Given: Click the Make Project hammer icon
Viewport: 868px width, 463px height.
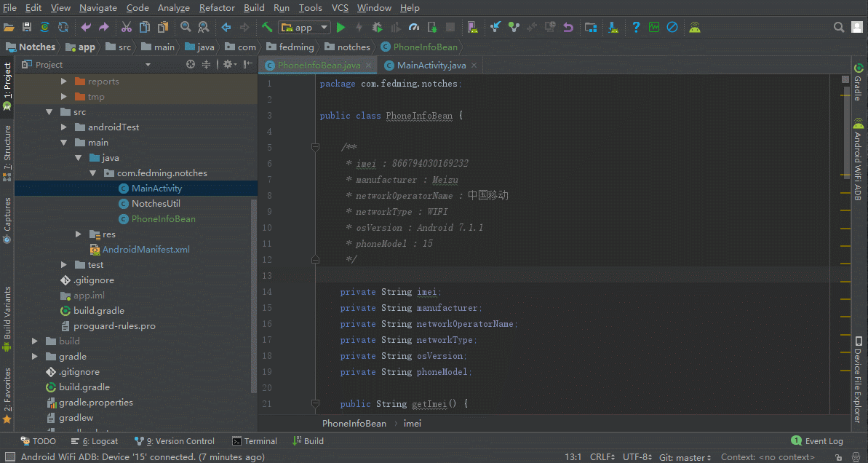Looking at the screenshot, I should (267, 28).
